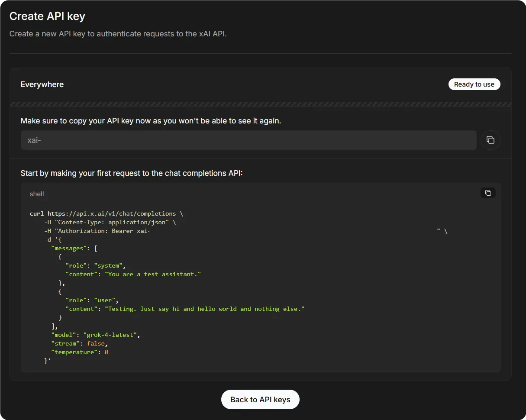
Task: Copy the shell code snippet
Action: point(488,193)
